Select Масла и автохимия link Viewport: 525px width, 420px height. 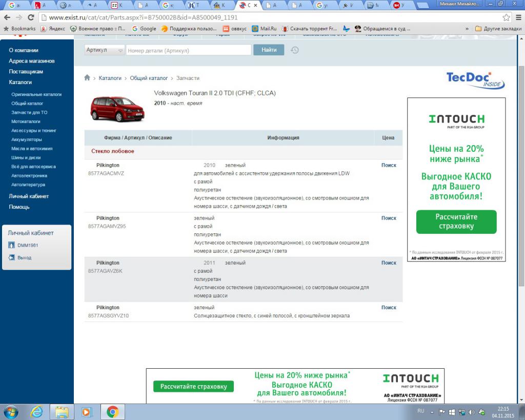click(x=32, y=149)
